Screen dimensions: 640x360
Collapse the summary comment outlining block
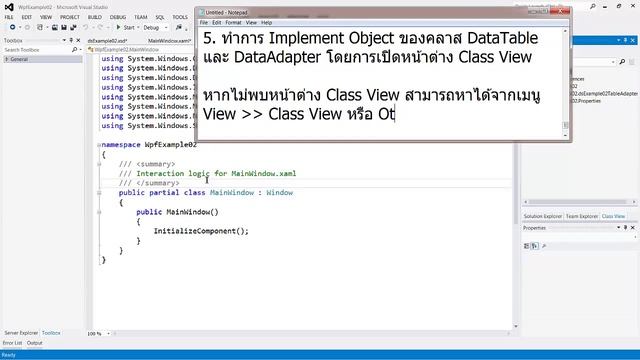click(x=99, y=164)
